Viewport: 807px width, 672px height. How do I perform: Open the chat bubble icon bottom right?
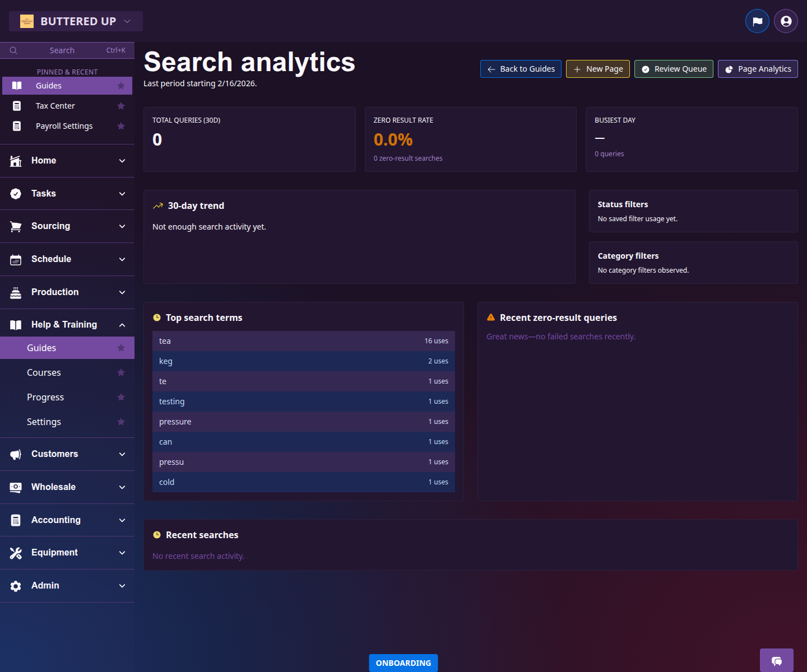(x=776, y=661)
